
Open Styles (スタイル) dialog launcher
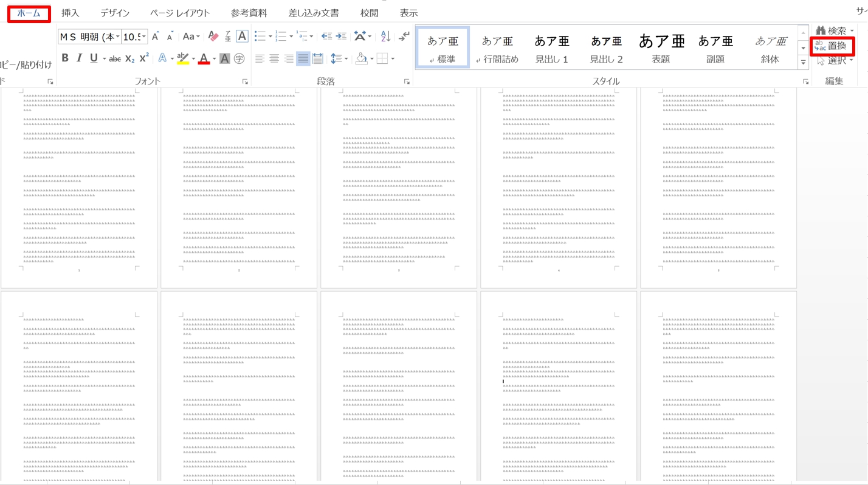(x=805, y=81)
